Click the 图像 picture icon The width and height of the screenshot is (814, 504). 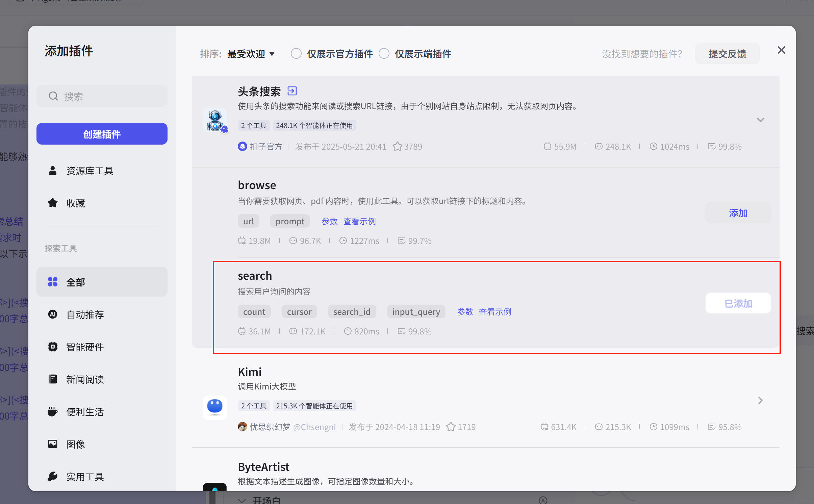53,444
